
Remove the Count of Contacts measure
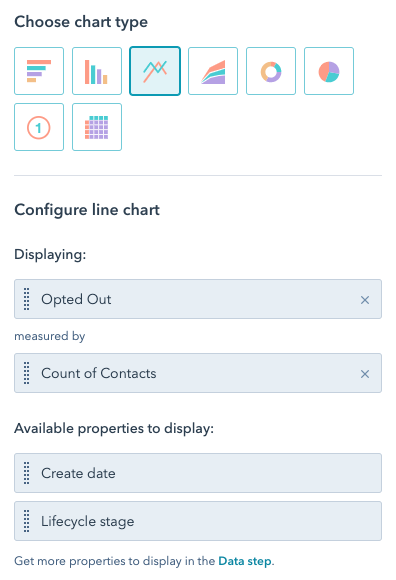pyautogui.click(x=365, y=374)
